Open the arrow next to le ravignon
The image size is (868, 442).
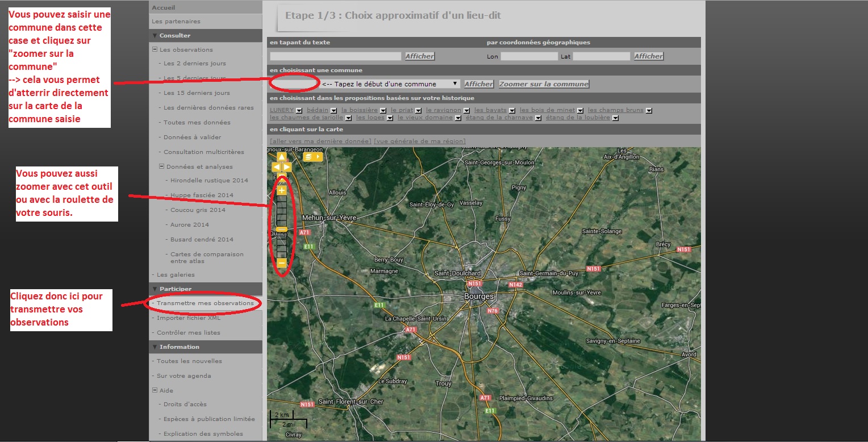click(x=466, y=111)
